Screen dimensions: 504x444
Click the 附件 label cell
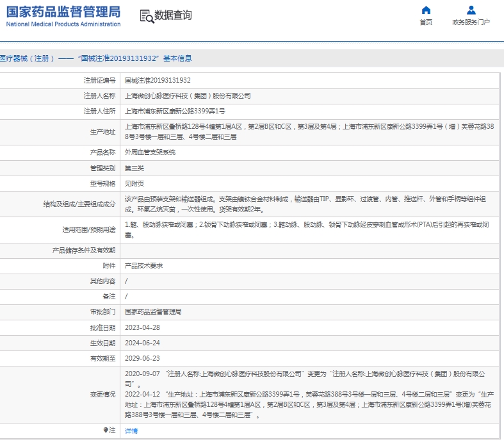(109, 266)
